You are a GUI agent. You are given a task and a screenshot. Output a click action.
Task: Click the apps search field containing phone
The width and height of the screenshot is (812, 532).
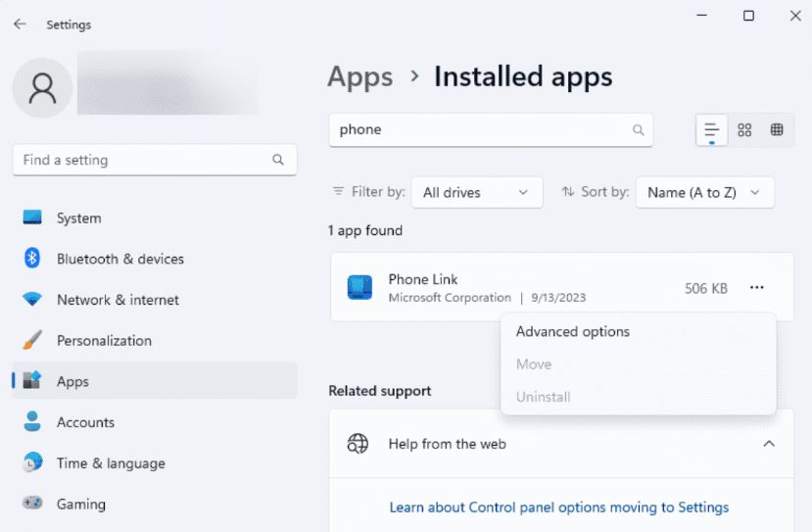491,130
